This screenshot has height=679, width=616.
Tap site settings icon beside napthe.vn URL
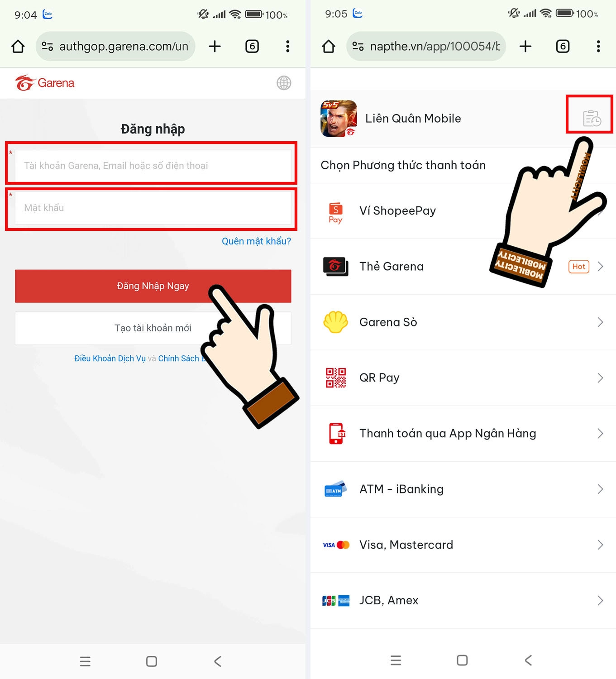pyautogui.click(x=358, y=46)
